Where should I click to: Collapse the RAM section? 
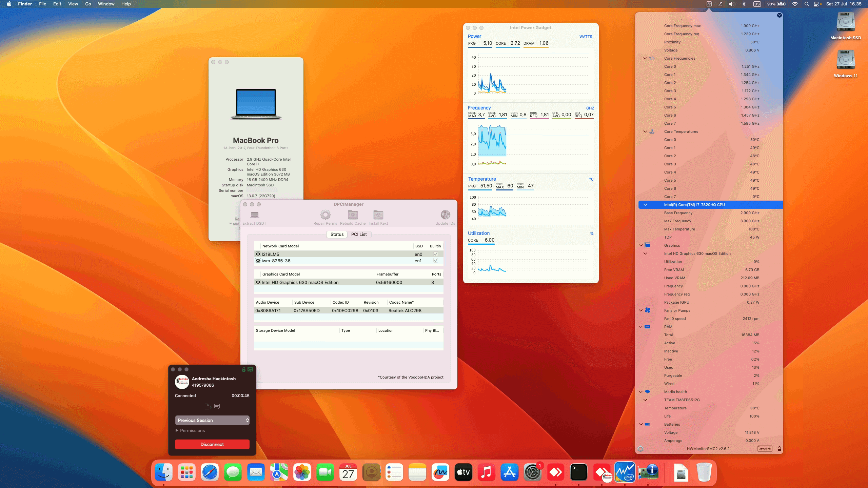(x=641, y=327)
